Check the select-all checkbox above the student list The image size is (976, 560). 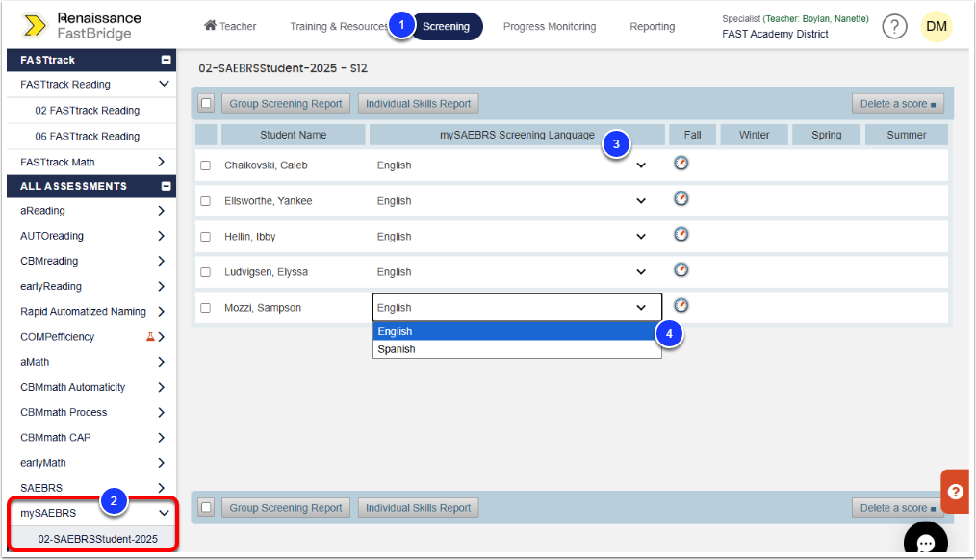point(205,103)
